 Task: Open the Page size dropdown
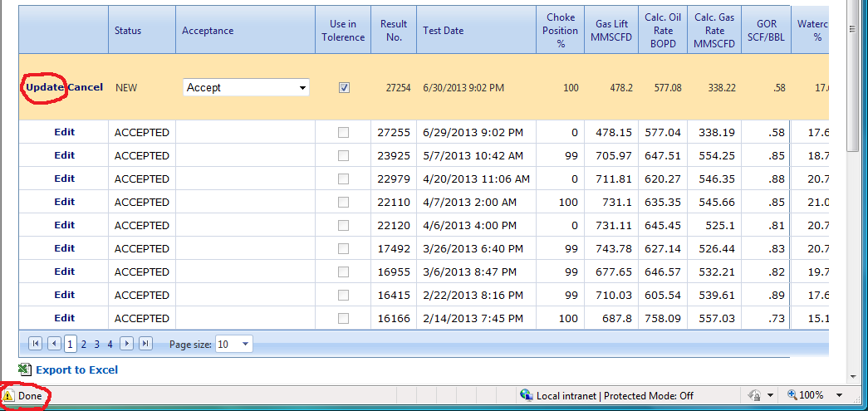pos(233,344)
